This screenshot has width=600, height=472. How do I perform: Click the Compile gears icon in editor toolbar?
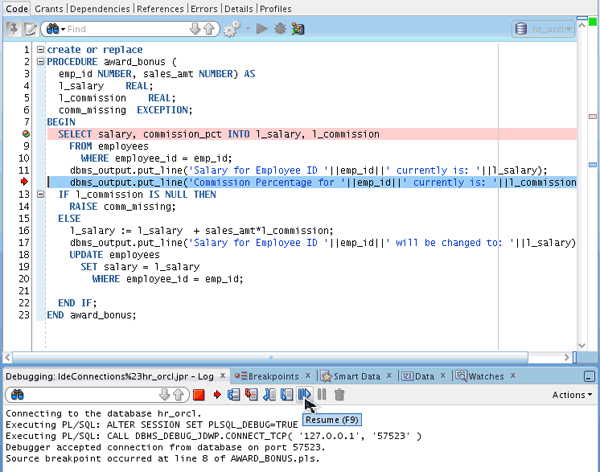coord(233,29)
